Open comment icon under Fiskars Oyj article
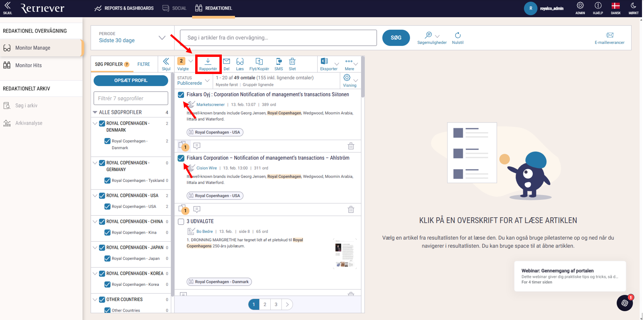Screen dimensions: 644x320 [197, 146]
